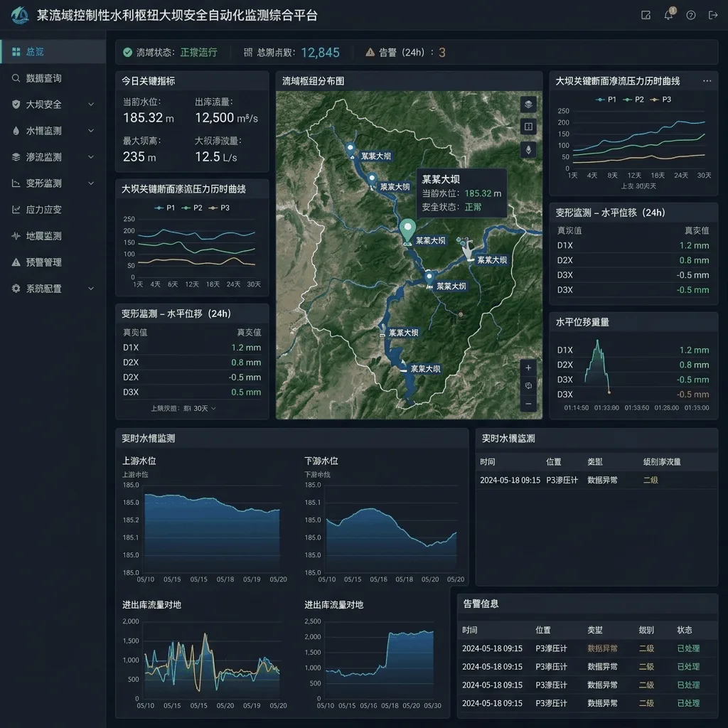Expand the 系统配置 chevron in the sidebar

(x=91, y=289)
